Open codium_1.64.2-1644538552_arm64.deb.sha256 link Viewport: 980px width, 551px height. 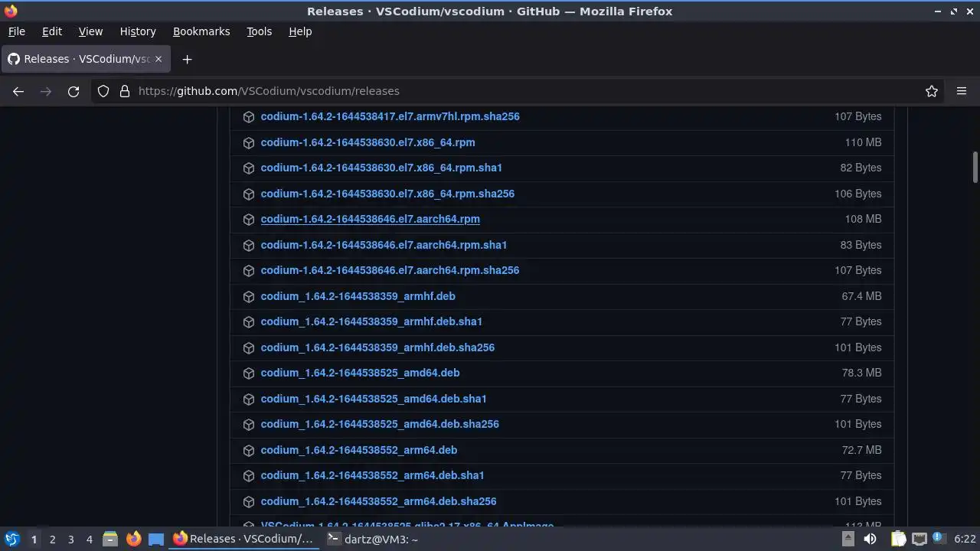tap(378, 501)
